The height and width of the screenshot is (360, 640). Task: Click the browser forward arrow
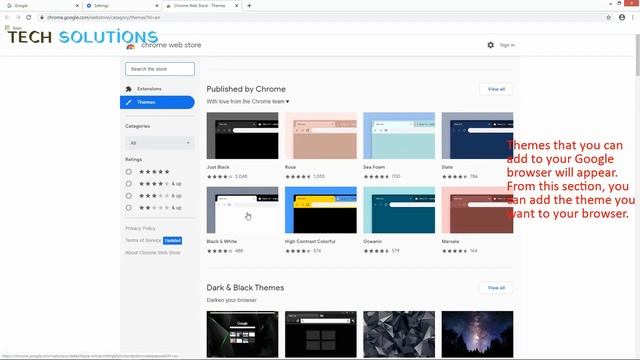coord(18,18)
